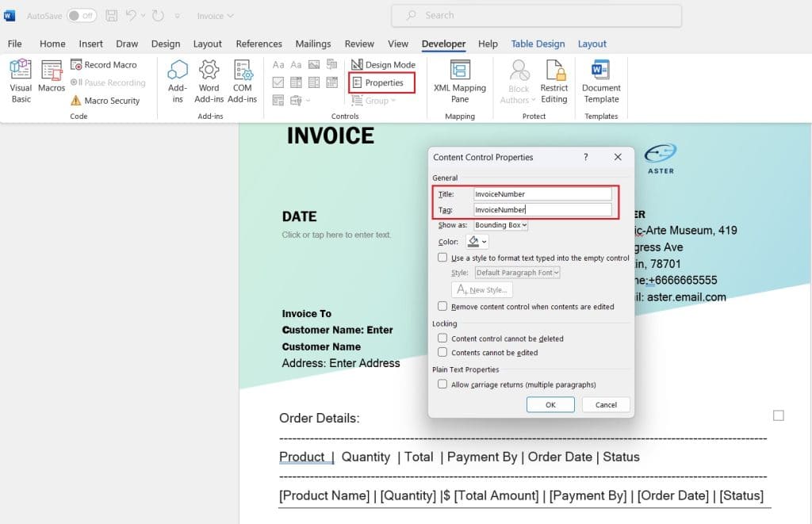This screenshot has height=524, width=812.
Task: Check 'Remove content control when contents are edited'
Action: 442,306
